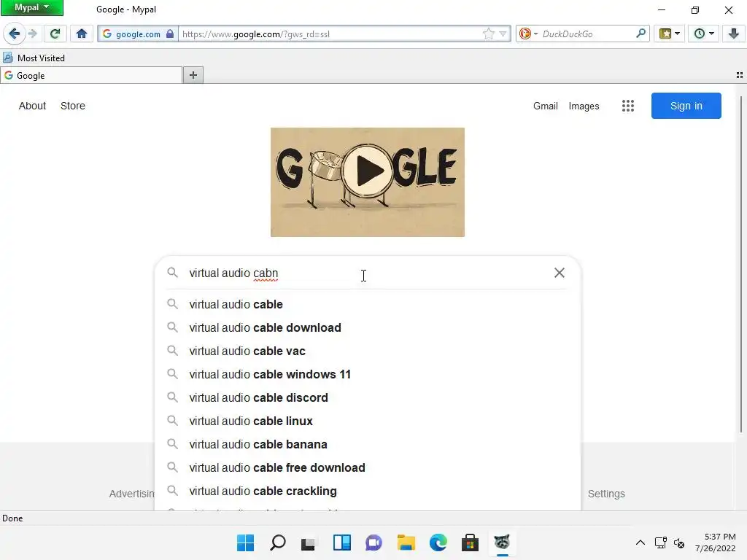Go back to the previous page
Image resolution: width=747 pixels, height=560 pixels.
(15, 34)
